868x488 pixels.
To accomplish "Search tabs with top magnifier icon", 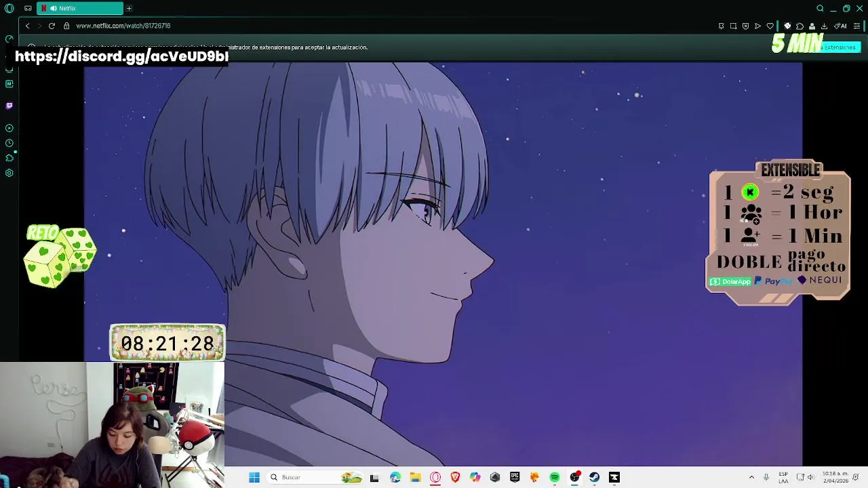I will click(x=820, y=8).
